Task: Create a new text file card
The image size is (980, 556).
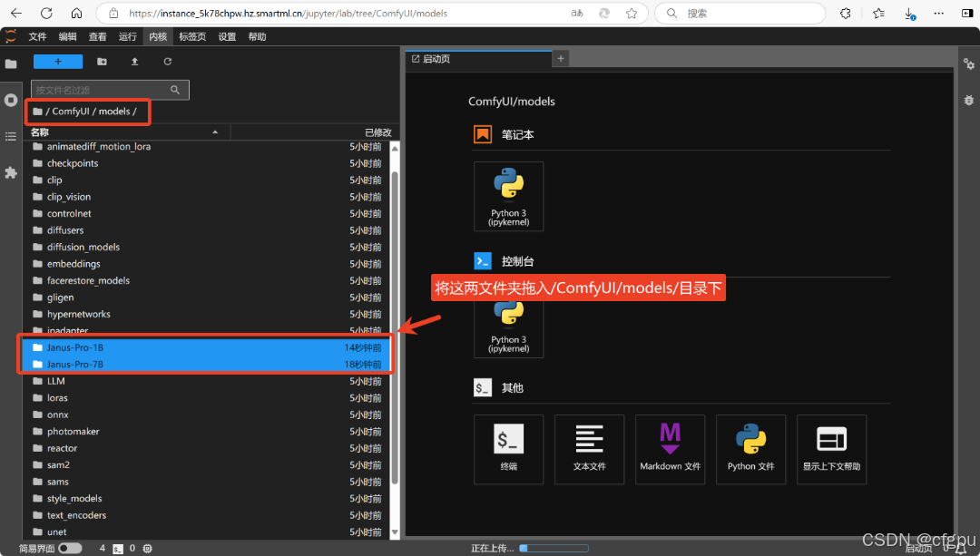Action: tap(590, 449)
